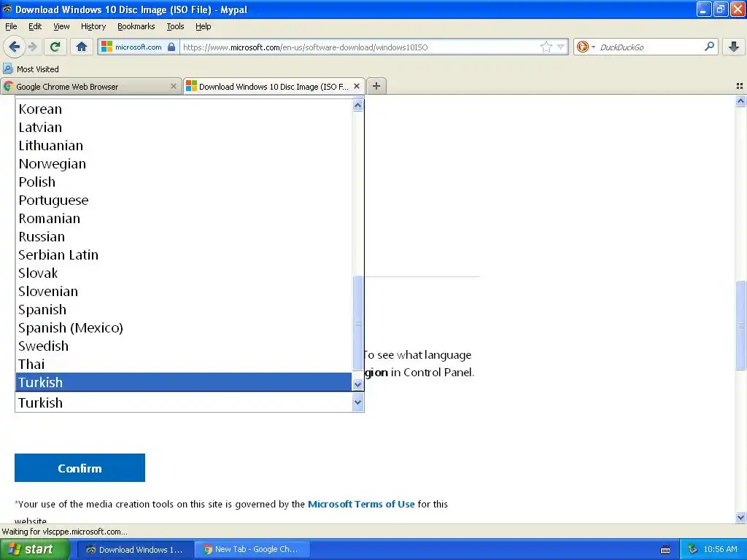Open the downloads arrow button

point(734,47)
